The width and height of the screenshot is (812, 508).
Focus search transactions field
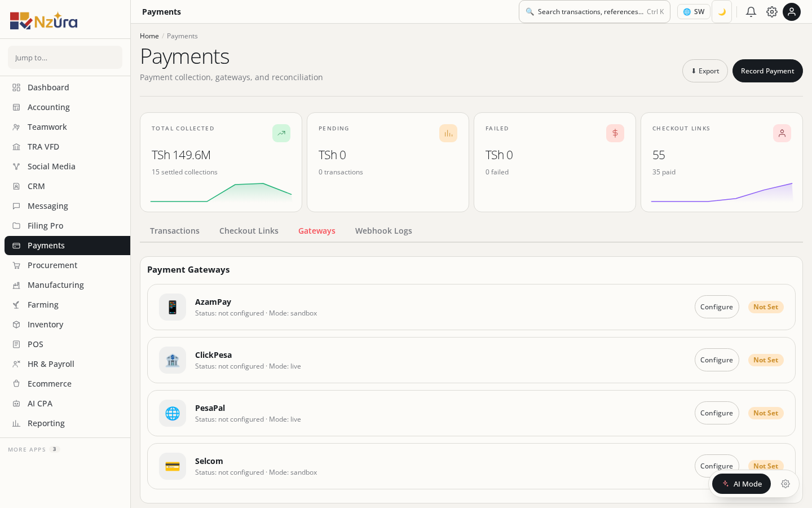pyautogui.click(x=594, y=12)
